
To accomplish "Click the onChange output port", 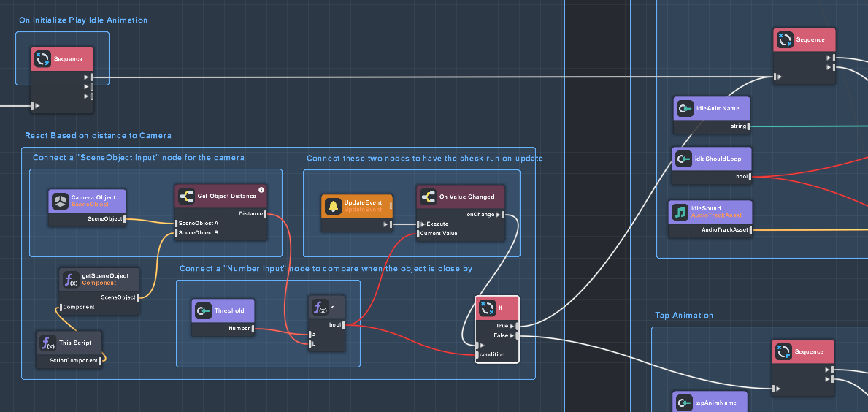I will (x=502, y=215).
